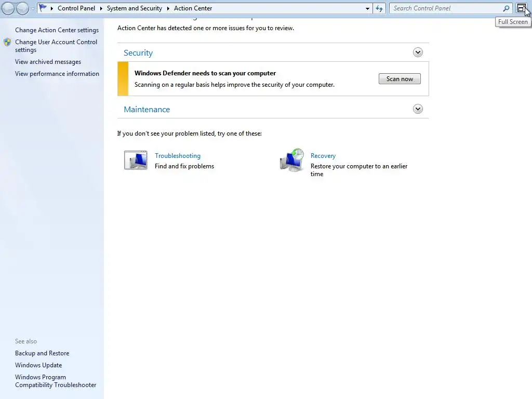The image size is (532, 399).
Task: Click the Back navigation arrow button
Action: 8,8
